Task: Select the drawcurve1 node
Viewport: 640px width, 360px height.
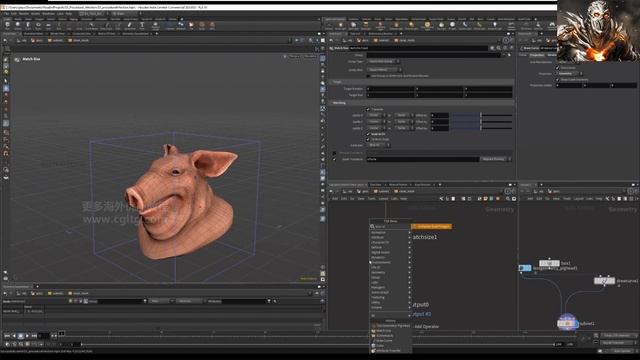Action: [604, 281]
